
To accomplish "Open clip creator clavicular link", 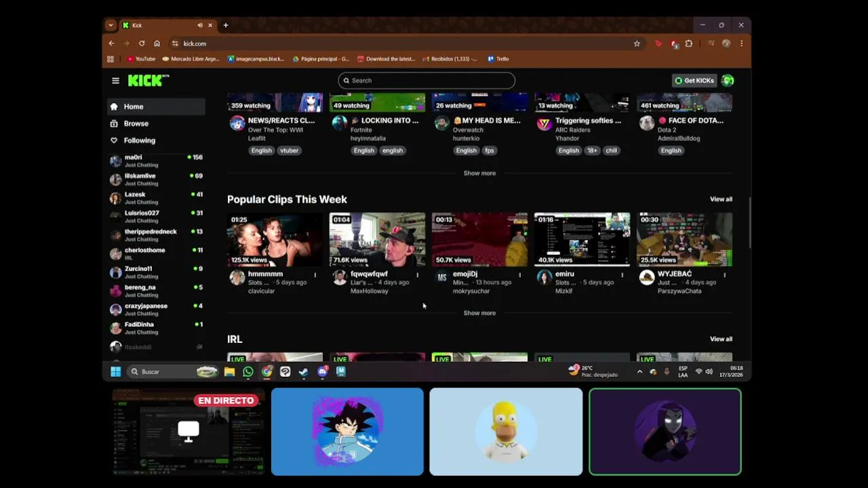I will pos(261,291).
